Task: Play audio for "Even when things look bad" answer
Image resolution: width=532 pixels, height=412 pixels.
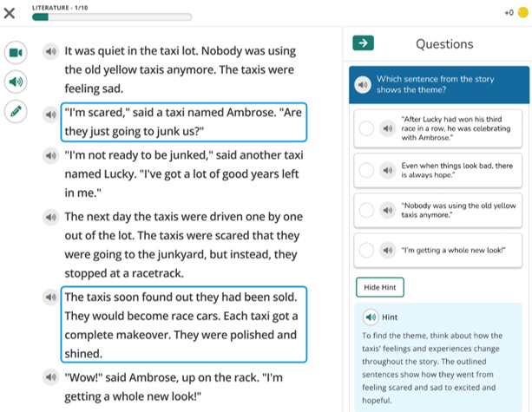Action: (388, 169)
